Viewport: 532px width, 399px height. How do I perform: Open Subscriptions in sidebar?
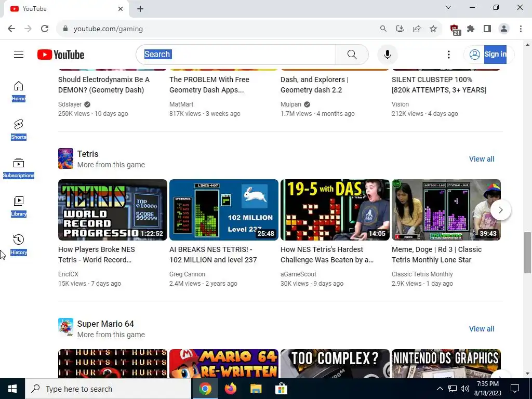(x=19, y=168)
